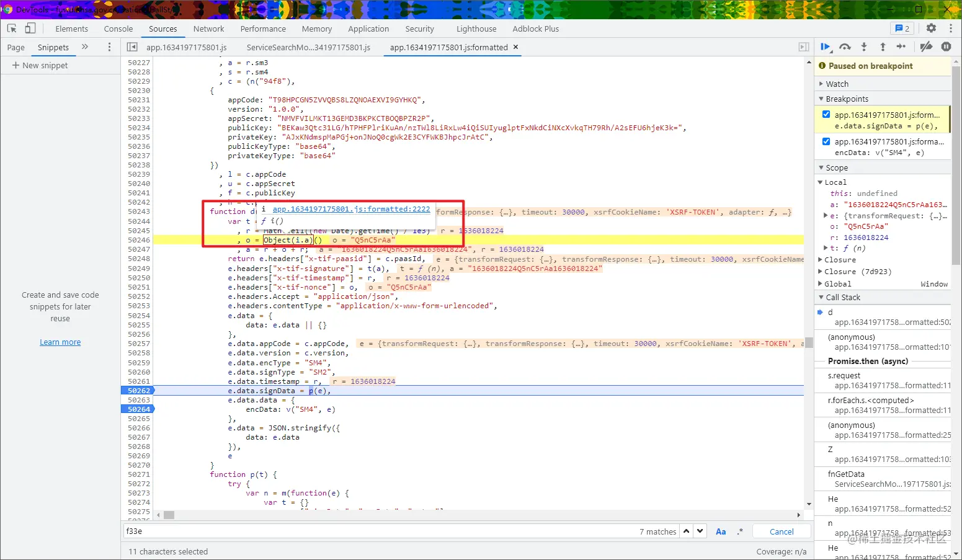Select the d call stack frame
This screenshot has height=560, width=962.
[882, 318]
